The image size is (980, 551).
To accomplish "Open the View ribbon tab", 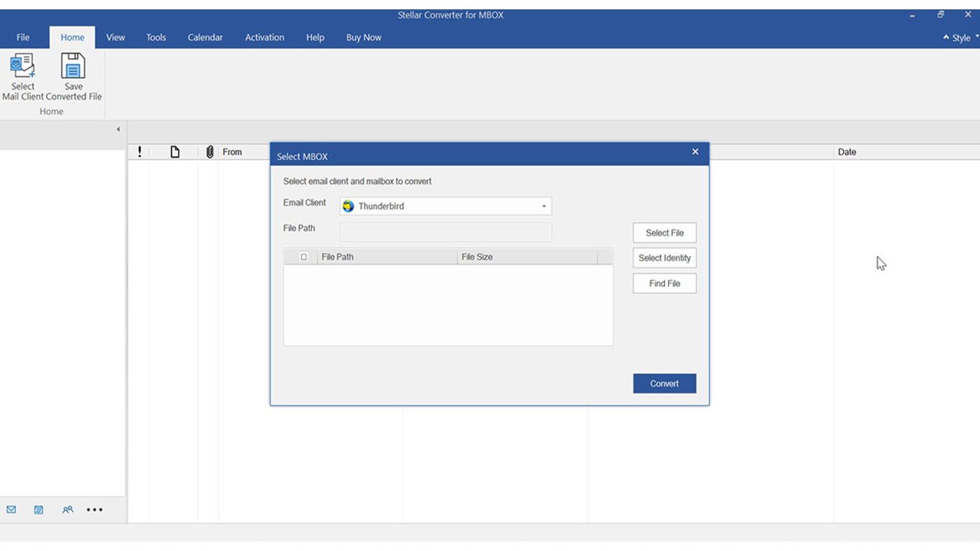I will 116,37.
